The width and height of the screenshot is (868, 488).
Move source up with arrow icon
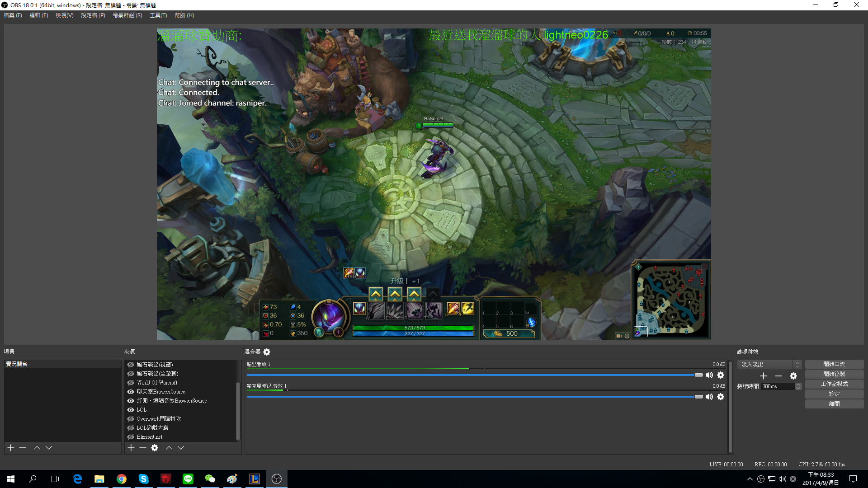(169, 448)
